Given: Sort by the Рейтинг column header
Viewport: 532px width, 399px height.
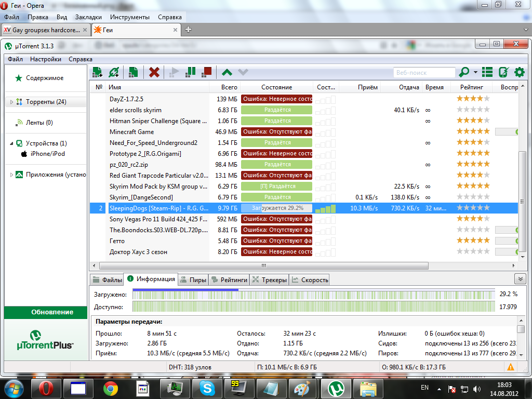Looking at the screenshot, I should [472, 87].
